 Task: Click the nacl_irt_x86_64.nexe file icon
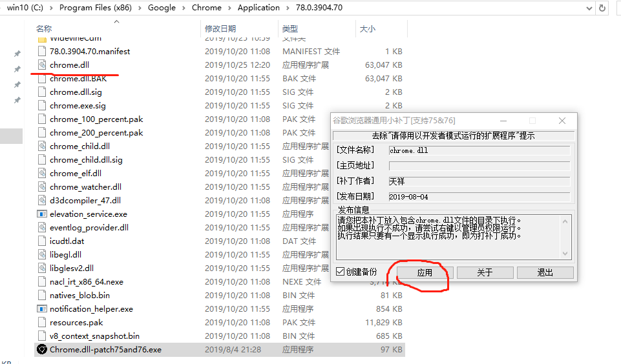point(42,281)
